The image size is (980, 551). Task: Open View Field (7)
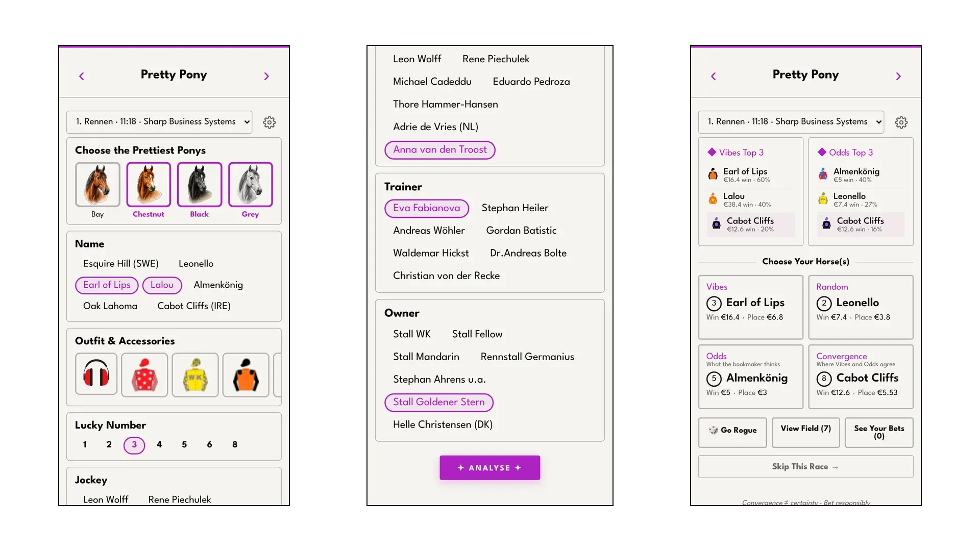pos(805,433)
